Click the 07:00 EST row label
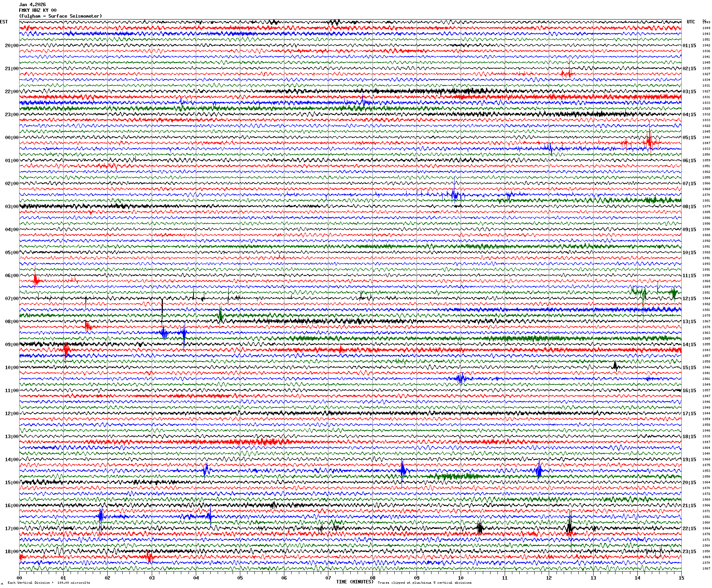This screenshot has height=588, width=712. [x=11, y=299]
